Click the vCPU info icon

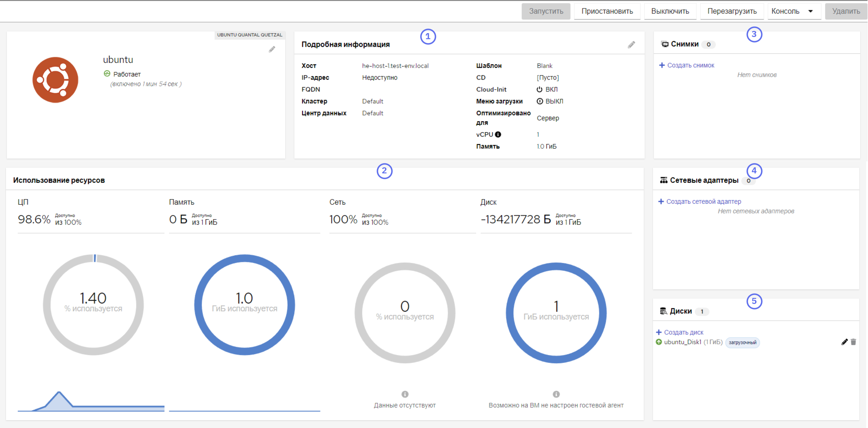(498, 134)
